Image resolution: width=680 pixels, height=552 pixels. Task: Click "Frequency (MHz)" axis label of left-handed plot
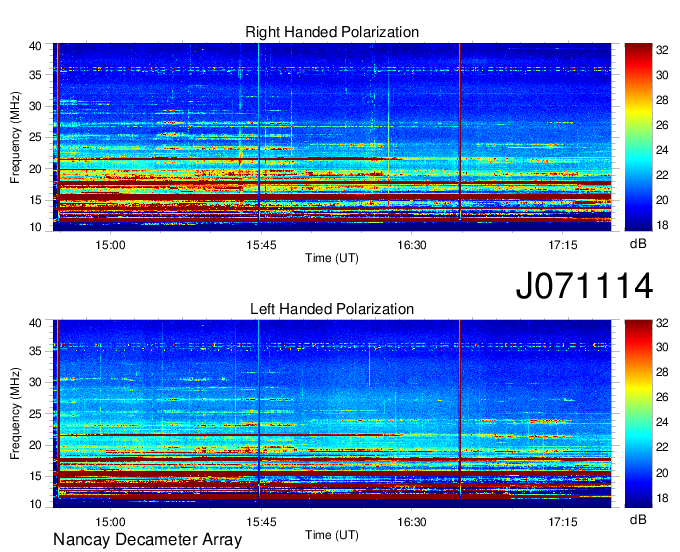click(15, 414)
